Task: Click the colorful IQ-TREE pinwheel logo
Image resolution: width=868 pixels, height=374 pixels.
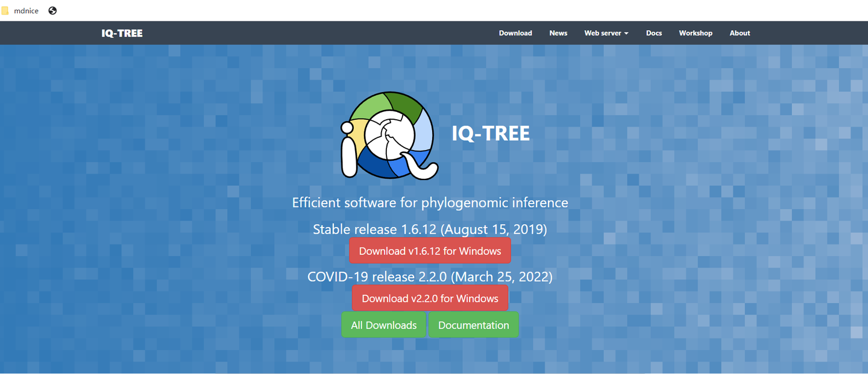Action: pyautogui.click(x=389, y=135)
